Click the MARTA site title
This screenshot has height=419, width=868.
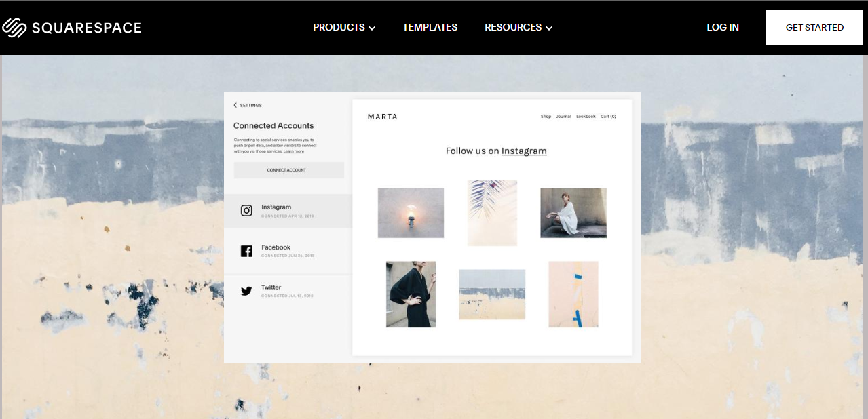(383, 117)
